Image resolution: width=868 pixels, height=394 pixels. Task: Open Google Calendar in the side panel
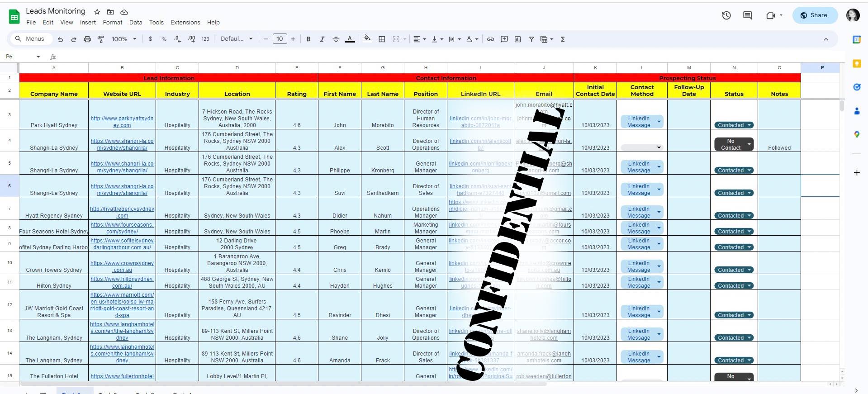click(857, 40)
